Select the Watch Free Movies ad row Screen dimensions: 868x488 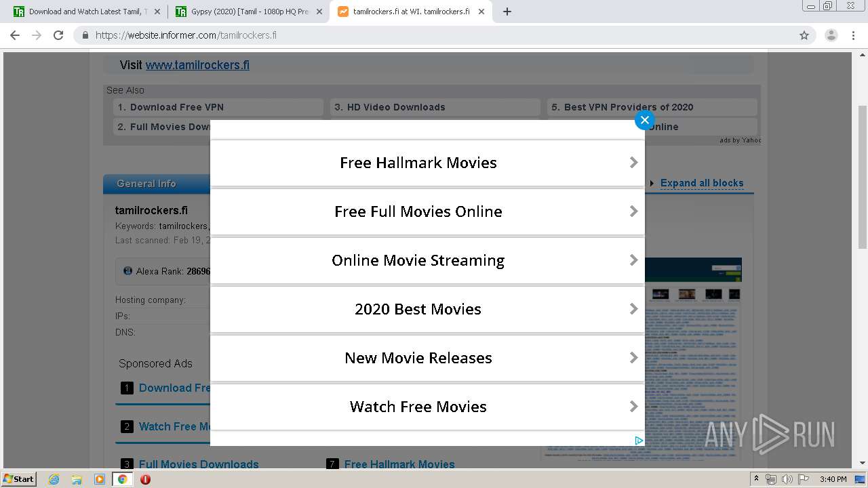(427, 407)
